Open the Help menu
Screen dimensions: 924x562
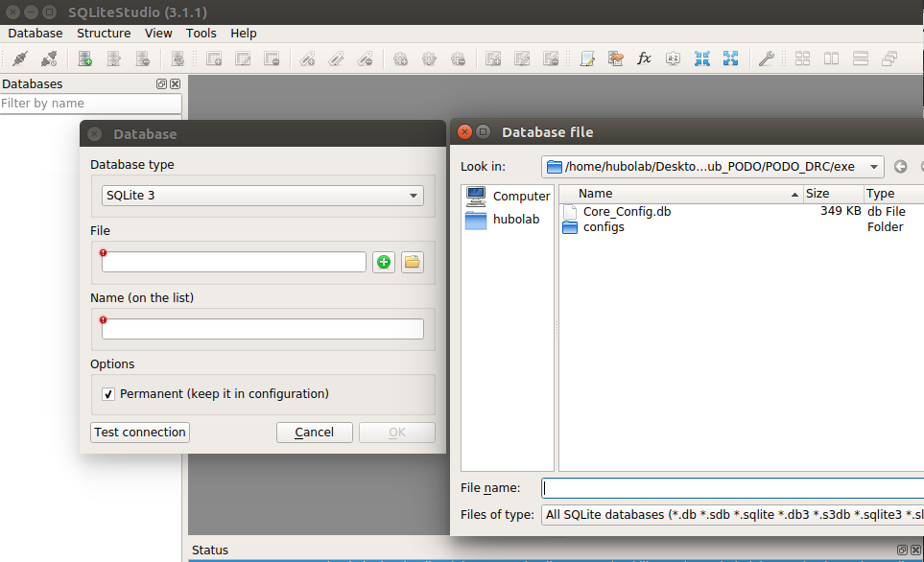click(244, 33)
